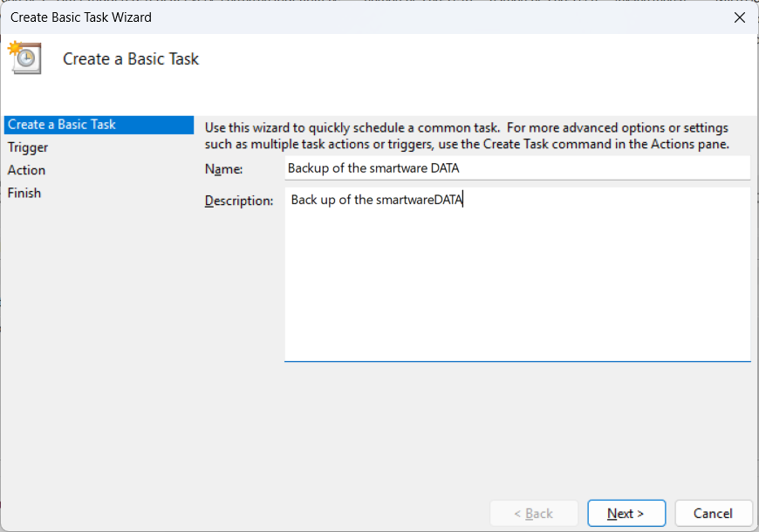Click the Description: label
The height and width of the screenshot is (532, 759).
[239, 201]
